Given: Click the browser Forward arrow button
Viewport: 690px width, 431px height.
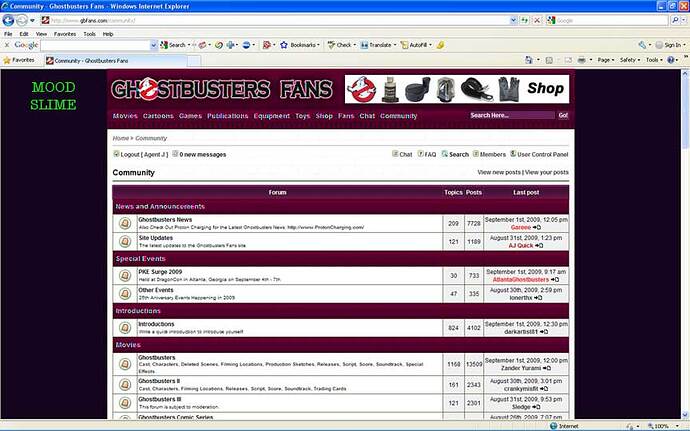Looking at the screenshot, I should (x=21, y=20).
